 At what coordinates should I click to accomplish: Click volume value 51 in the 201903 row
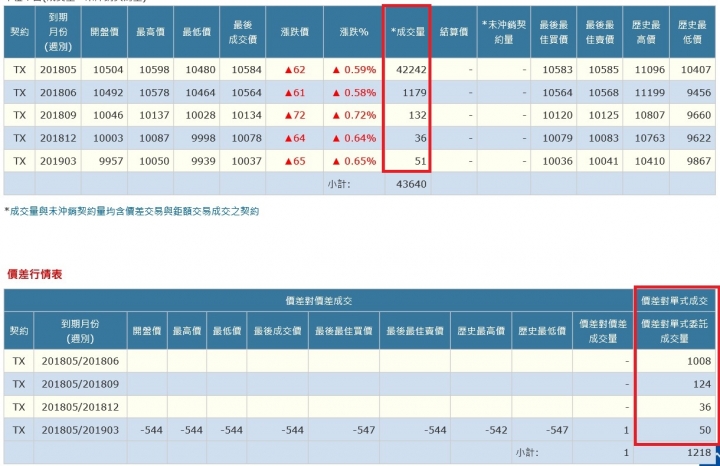[420, 161]
